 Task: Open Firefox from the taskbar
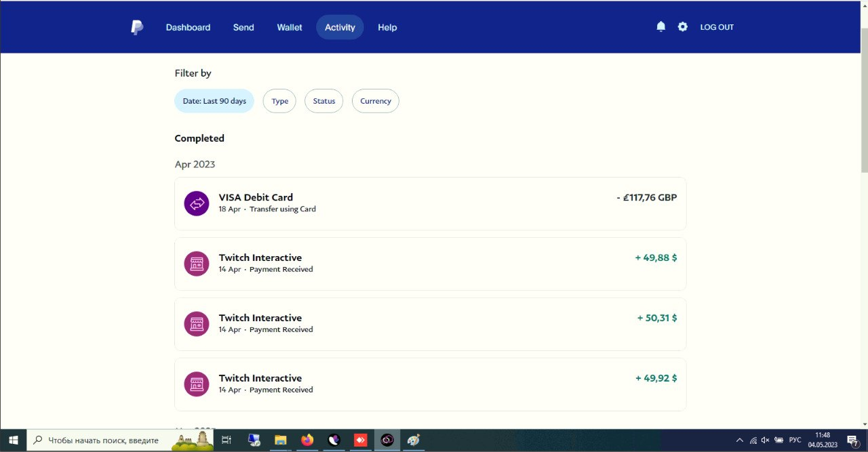pos(307,440)
